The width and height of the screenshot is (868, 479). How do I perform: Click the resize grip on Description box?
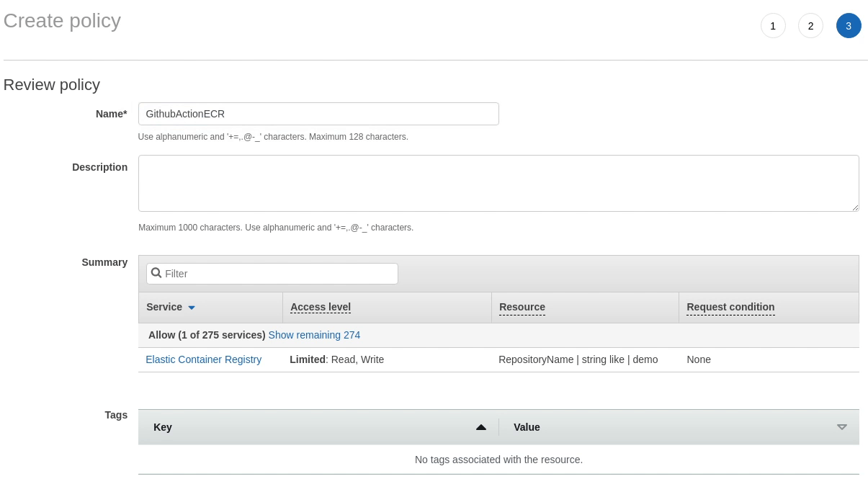click(x=856, y=209)
